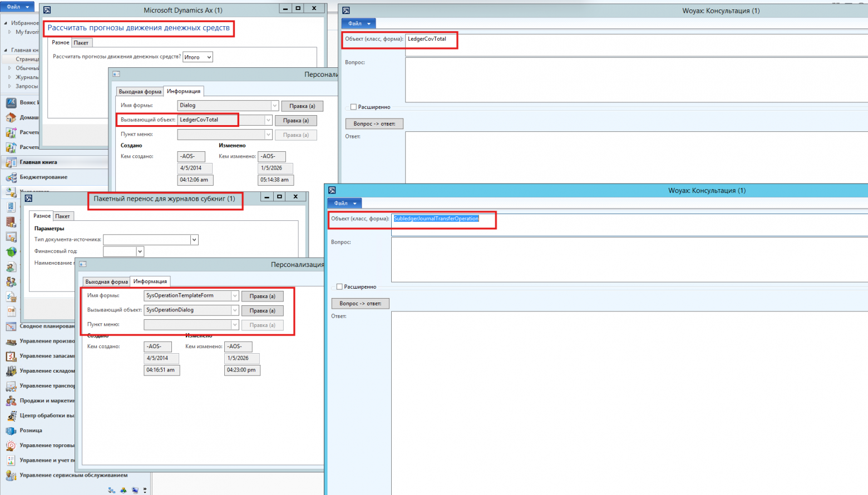Expand the SysOperationTemplateForm dropdown arrow
The width and height of the screenshot is (868, 495).
click(235, 296)
